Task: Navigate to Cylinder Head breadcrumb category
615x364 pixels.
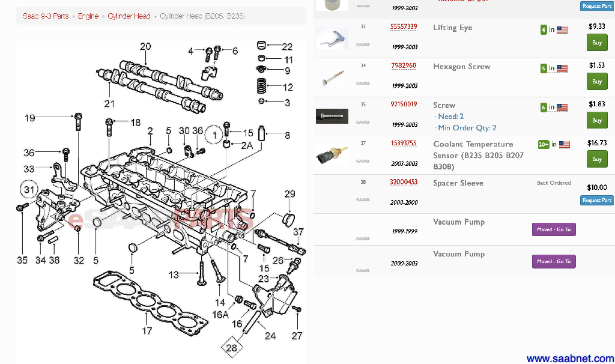Action: click(x=129, y=16)
